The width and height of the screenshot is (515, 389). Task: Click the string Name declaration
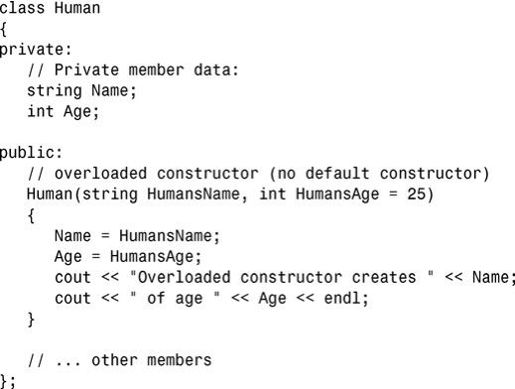(x=82, y=91)
